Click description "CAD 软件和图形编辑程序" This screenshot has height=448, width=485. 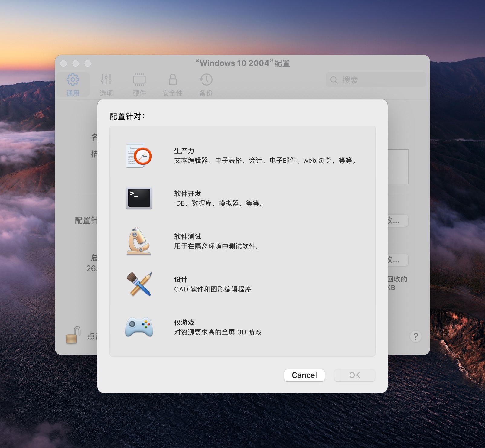pyautogui.click(x=213, y=289)
